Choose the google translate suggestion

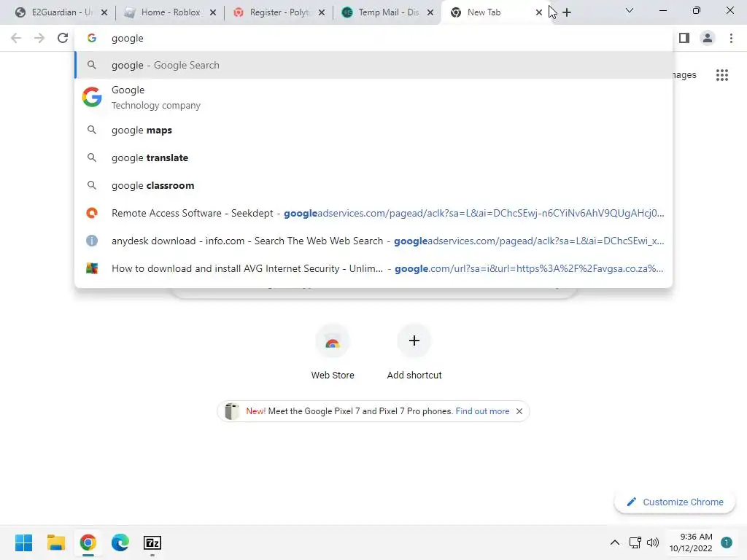tap(373, 157)
